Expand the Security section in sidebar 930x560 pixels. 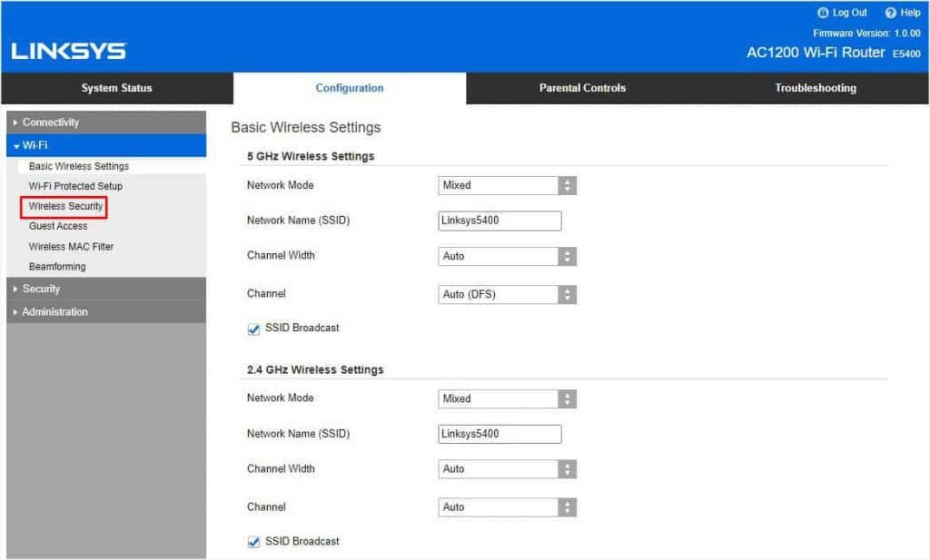pos(42,288)
